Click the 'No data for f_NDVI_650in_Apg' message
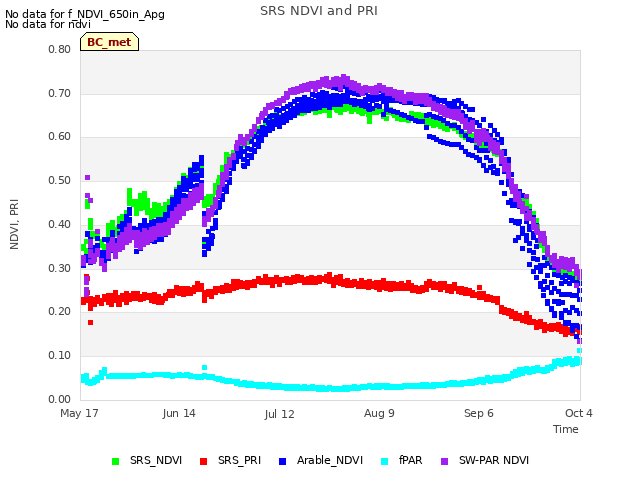 (85, 14)
